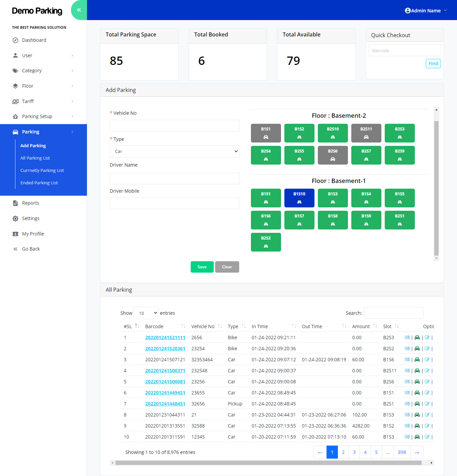Open Dashboard from the sidebar
Viewport: 457px width, 476px height.
click(34, 40)
